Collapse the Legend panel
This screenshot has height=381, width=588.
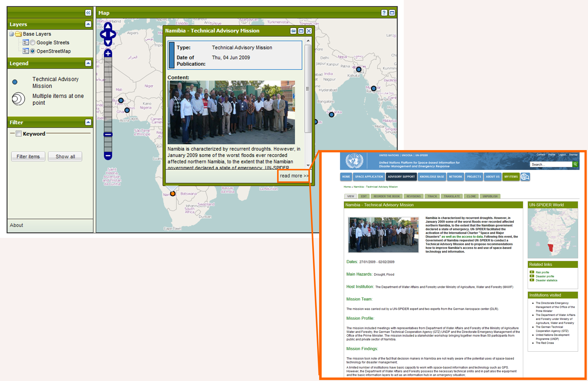[88, 63]
